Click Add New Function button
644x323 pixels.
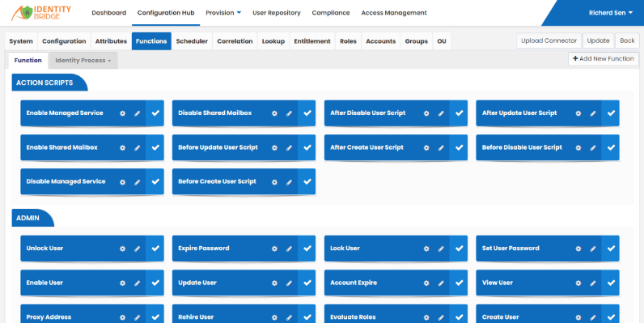pyautogui.click(x=604, y=59)
